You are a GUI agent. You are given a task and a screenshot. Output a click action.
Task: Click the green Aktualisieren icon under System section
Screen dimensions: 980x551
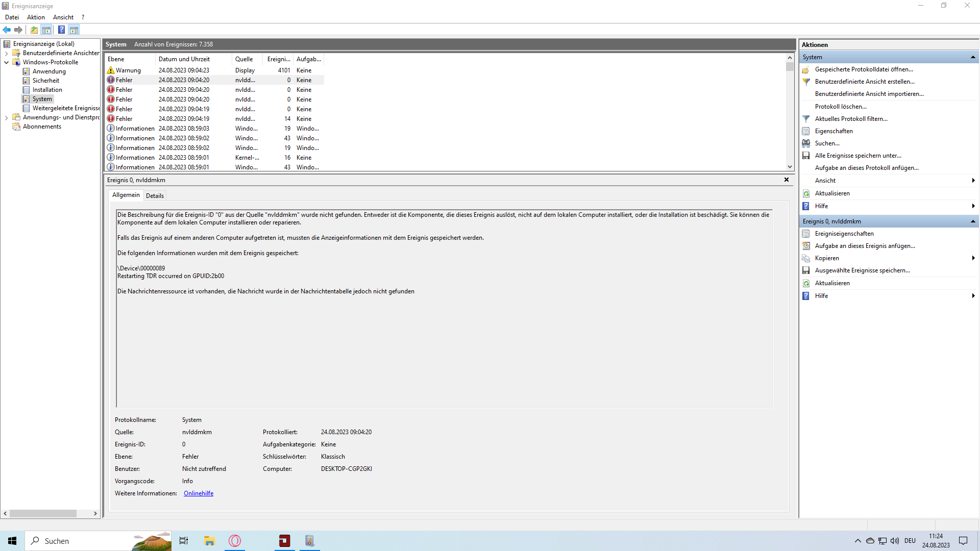point(806,193)
